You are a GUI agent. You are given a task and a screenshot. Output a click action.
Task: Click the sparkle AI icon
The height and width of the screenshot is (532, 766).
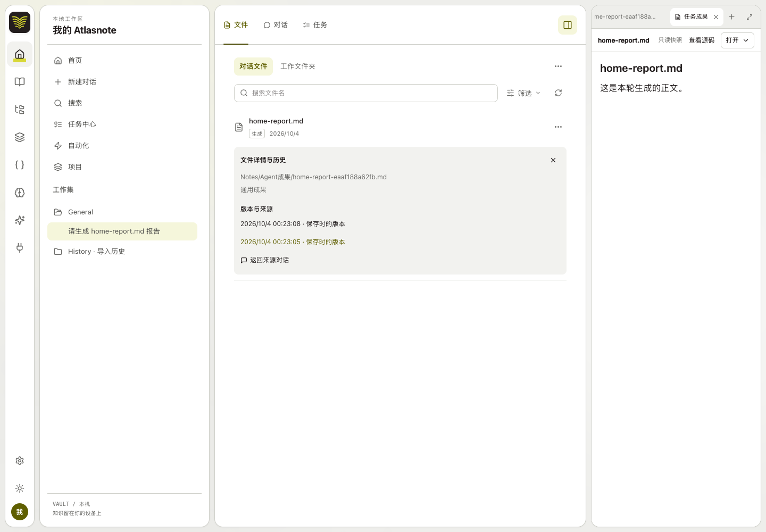pyautogui.click(x=20, y=220)
